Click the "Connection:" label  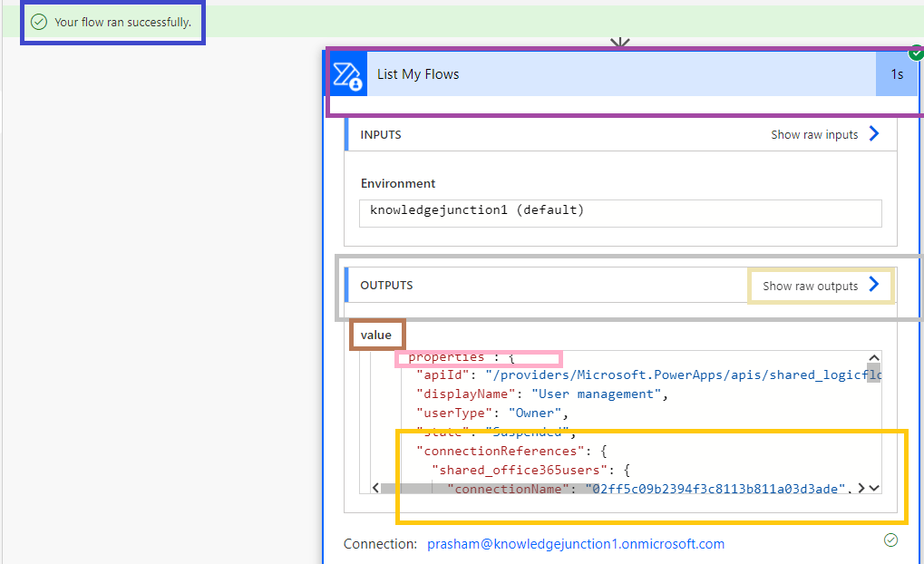pyautogui.click(x=380, y=544)
